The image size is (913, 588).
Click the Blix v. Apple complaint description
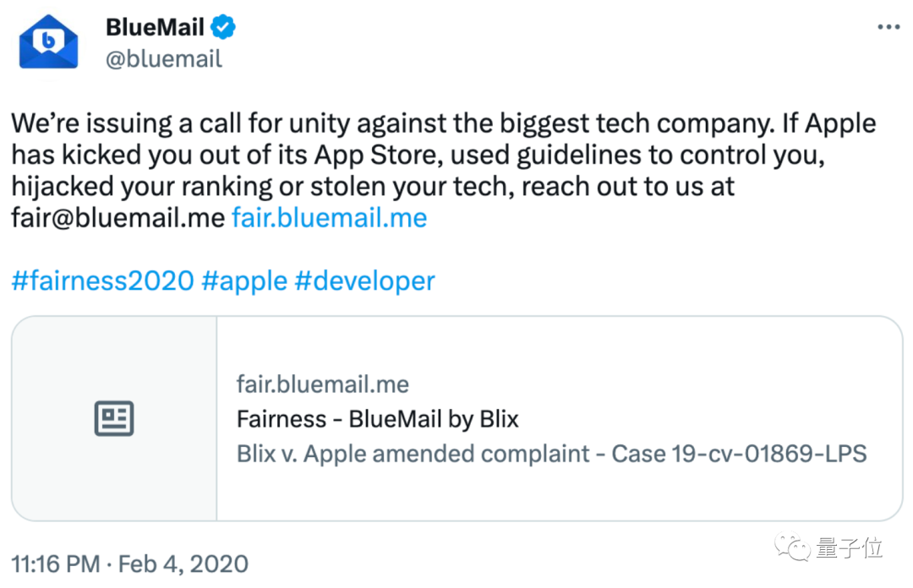point(551,454)
